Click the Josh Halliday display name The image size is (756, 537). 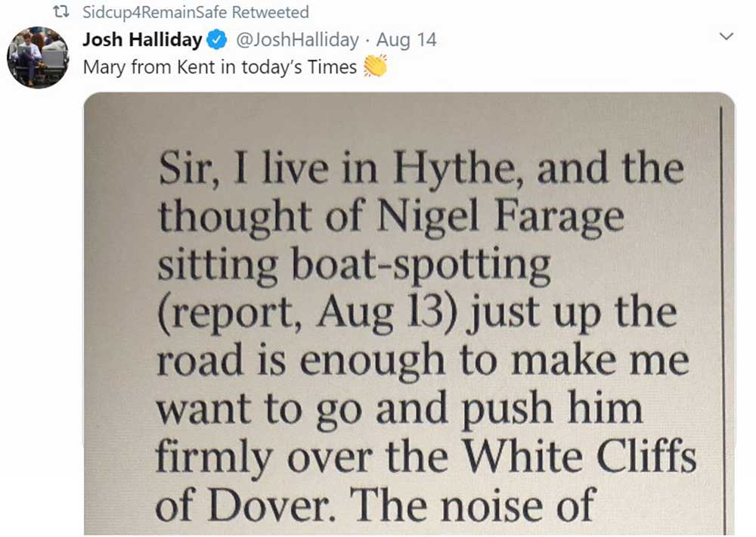pyautogui.click(x=142, y=39)
